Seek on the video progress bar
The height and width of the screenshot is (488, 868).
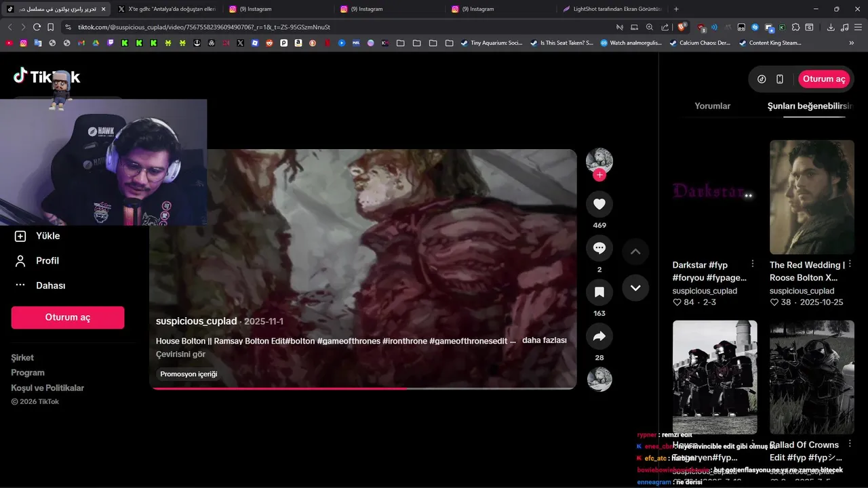[x=363, y=388]
